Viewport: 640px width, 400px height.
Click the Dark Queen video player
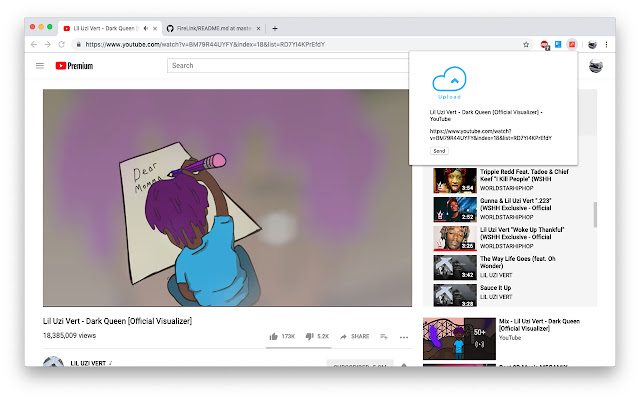227,198
